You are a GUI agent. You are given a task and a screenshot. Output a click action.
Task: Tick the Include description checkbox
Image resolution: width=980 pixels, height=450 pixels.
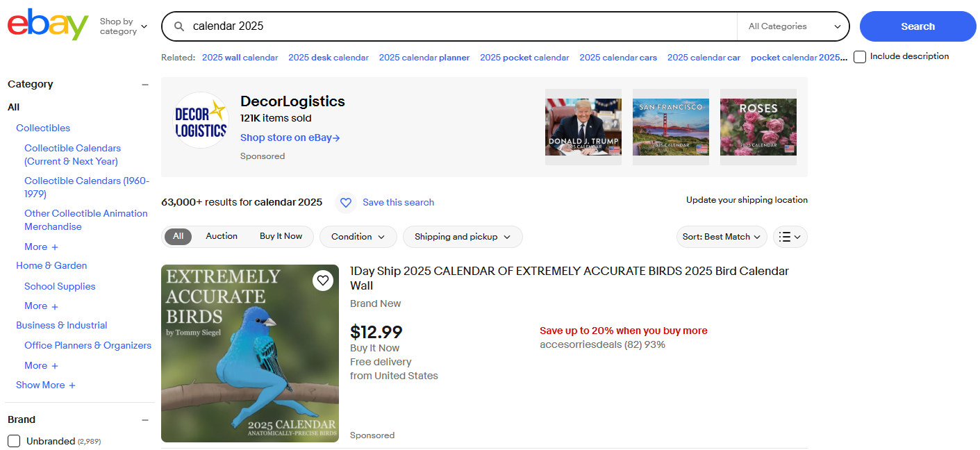pos(860,57)
